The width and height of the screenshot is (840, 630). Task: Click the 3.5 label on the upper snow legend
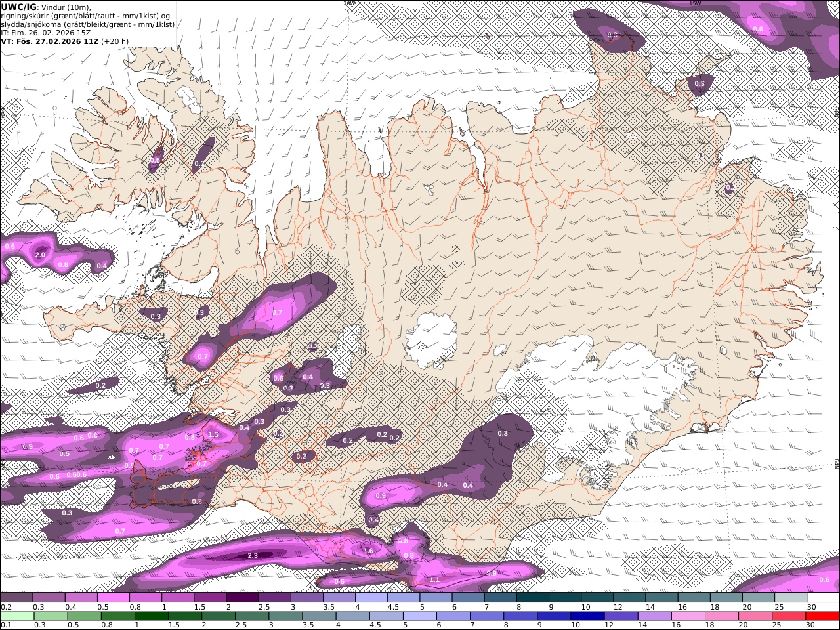[328, 607]
